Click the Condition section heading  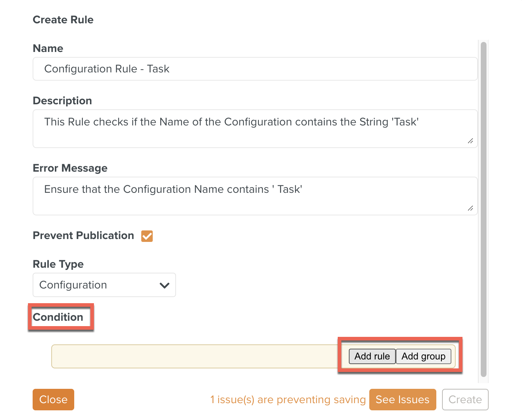[x=58, y=317]
